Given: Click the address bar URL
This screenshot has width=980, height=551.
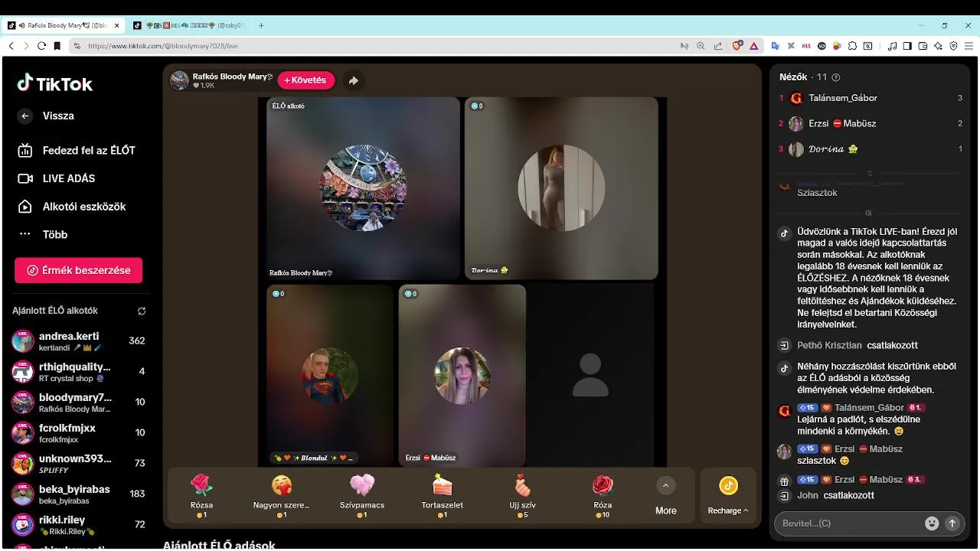Looking at the screenshot, I should pos(163,46).
